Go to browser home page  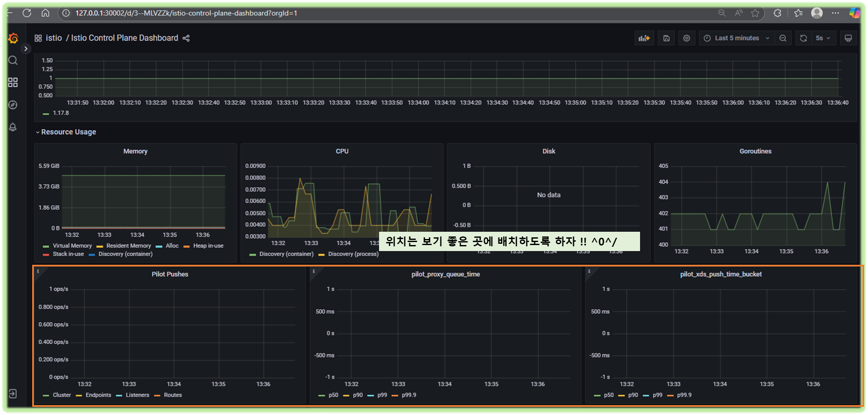[45, 13]
